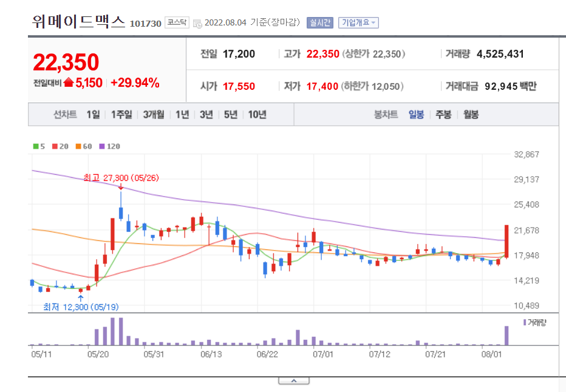Show the 10년 line chart
Viewport: 566px width, 392px height.
coord(257,115)
